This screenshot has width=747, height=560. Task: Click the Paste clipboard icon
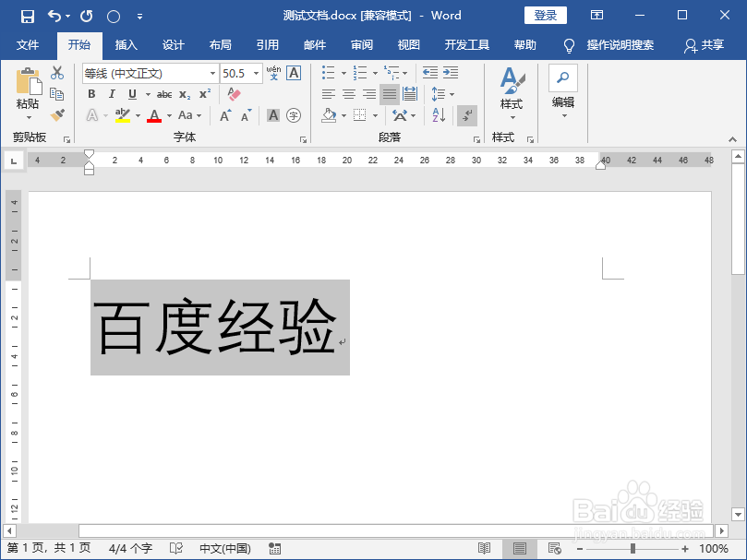[x=28, y=80]
